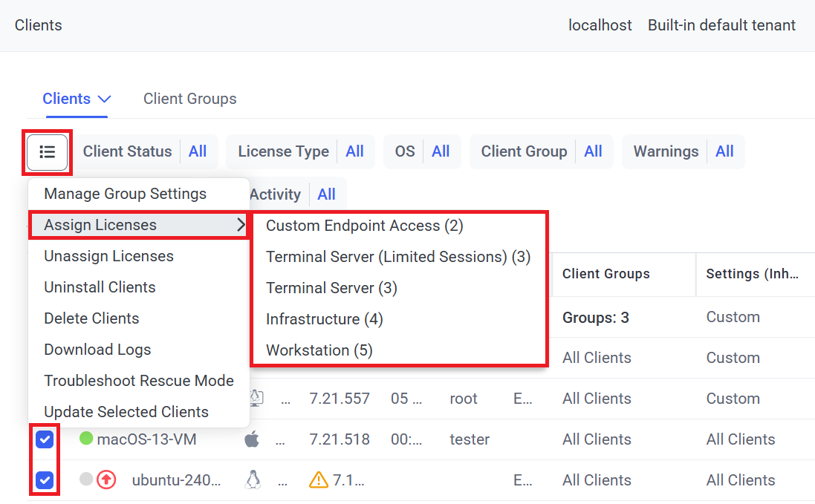Click the bulk actions list icon button

[x=48, y=152]
